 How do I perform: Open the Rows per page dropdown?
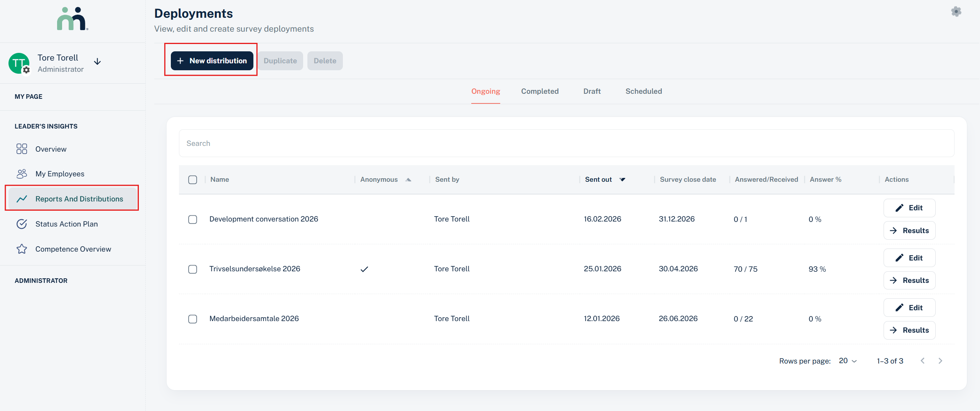847,361
